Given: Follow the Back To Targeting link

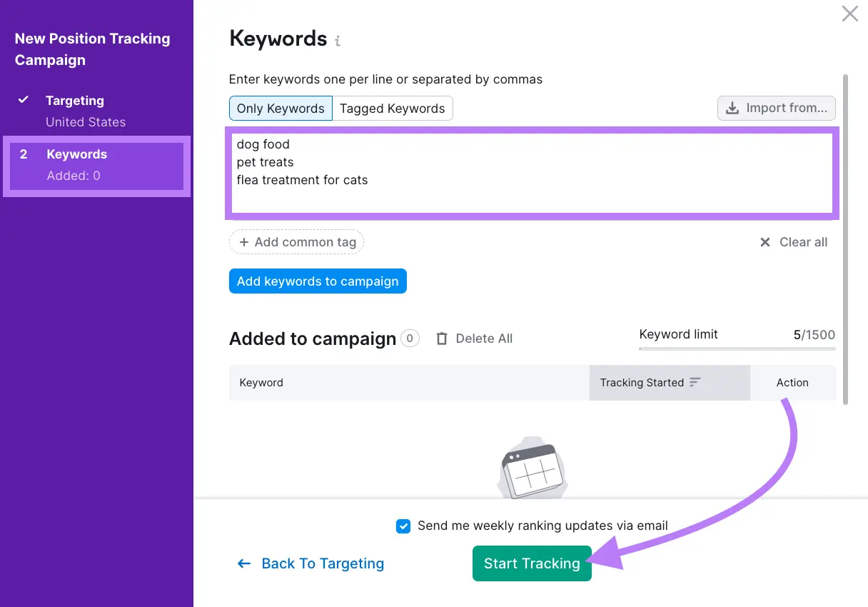Looking at the screenshot, I should (x=323, y=563).
